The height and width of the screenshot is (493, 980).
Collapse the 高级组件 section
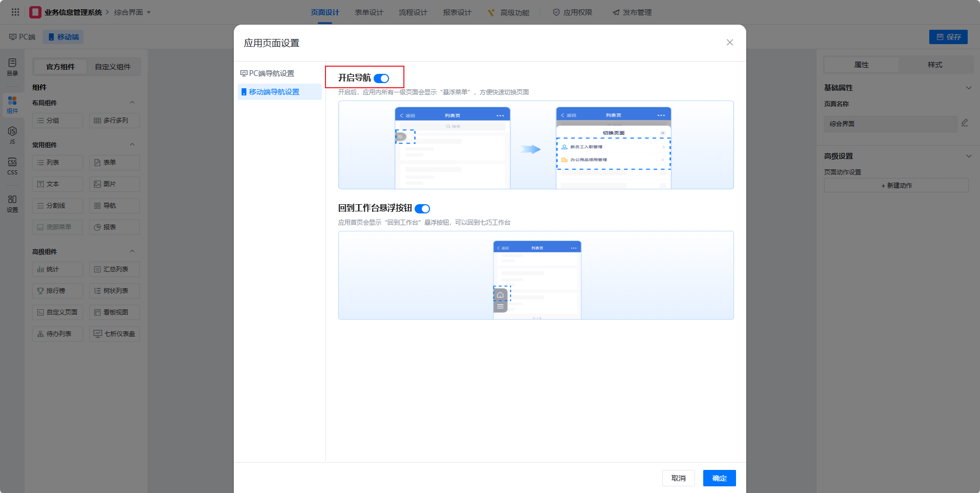(x=132, y=251)
